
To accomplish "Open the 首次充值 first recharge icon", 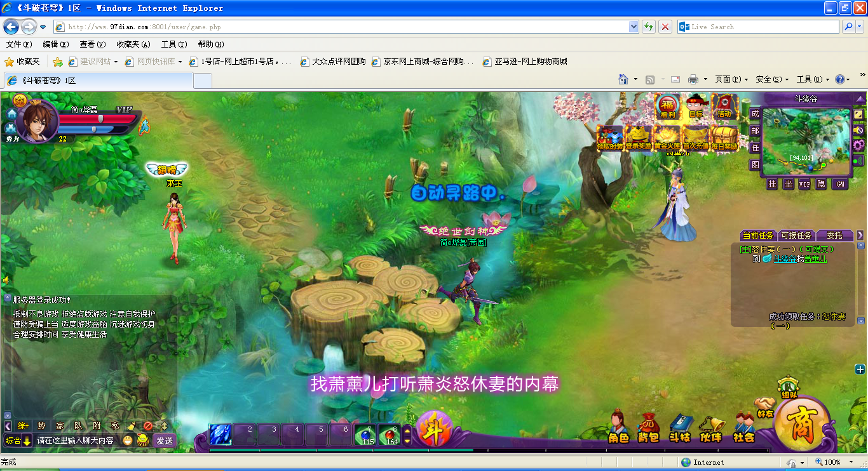I will (696, 138).
